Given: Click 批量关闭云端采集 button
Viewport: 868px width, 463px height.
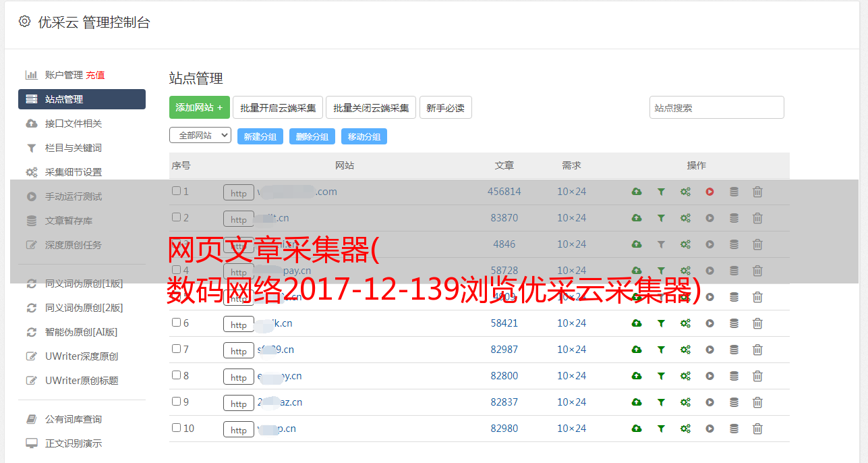Looking at the screenshot, I should (371, 107).
